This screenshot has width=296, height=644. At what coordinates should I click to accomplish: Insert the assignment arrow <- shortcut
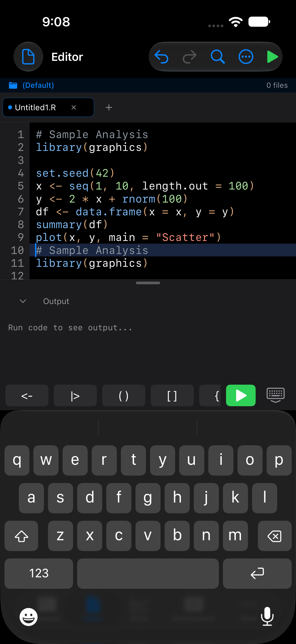27,395
